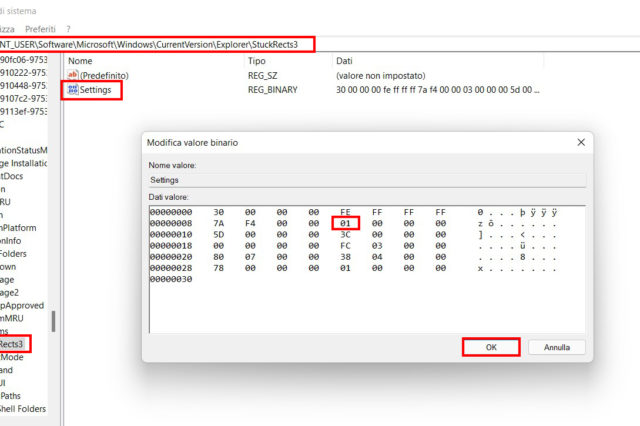The image size is (640, 426).
Task: Select byte 07 in row 00000020
Action: click(250, 257)
